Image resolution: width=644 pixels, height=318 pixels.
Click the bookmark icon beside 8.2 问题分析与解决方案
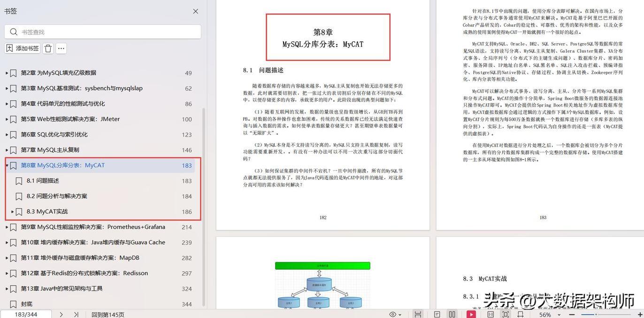click(x=19, y=196)
